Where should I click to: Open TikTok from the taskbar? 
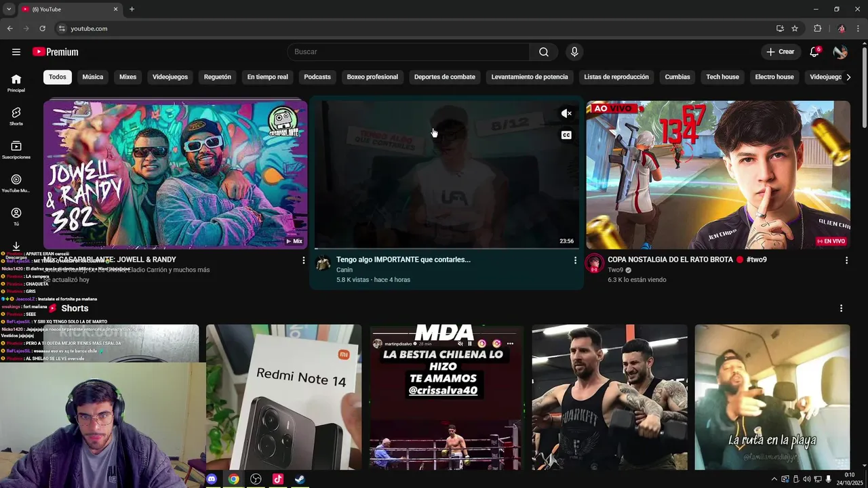[277, 479]
